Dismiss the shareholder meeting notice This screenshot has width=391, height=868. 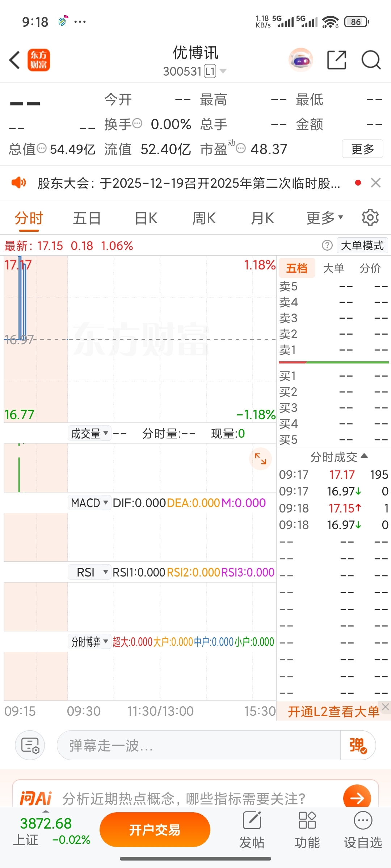pos(376,183)
